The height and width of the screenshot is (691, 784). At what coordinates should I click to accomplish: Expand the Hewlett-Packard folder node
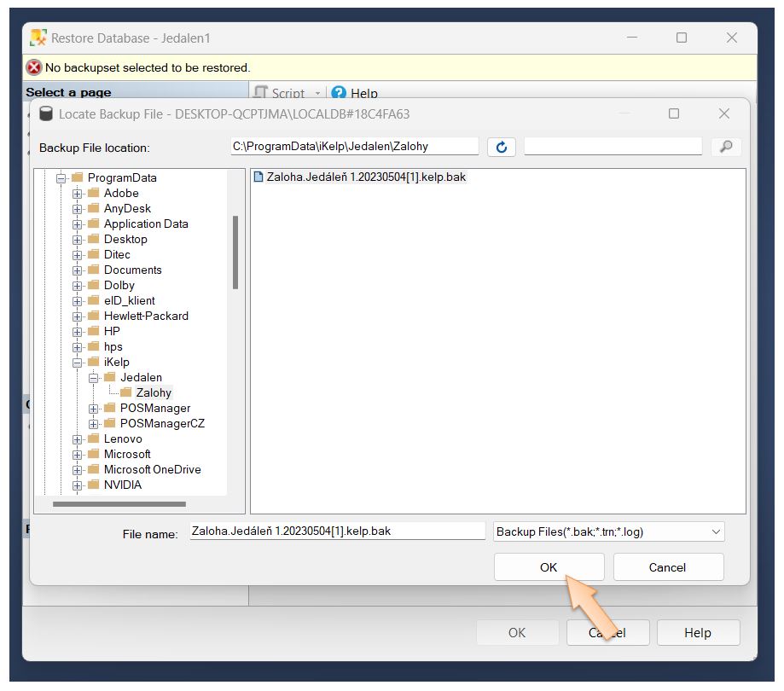pyautogui.click(x=78, y=316)
